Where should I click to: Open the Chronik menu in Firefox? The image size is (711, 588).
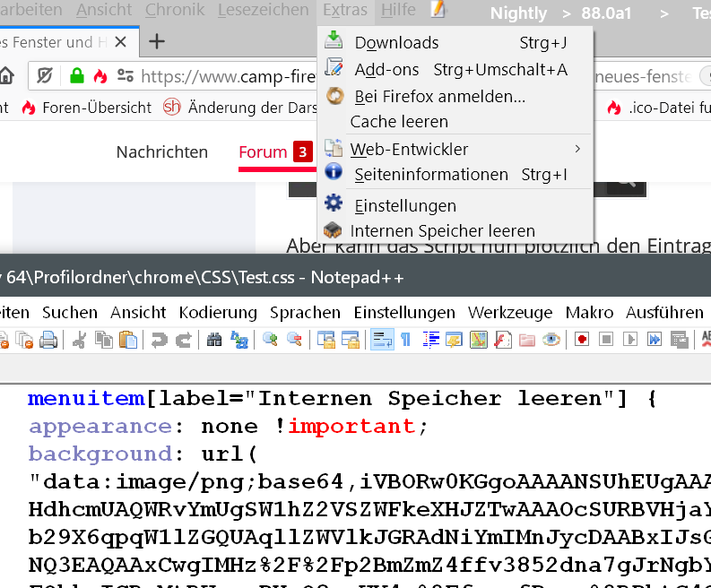click(175, 10)
